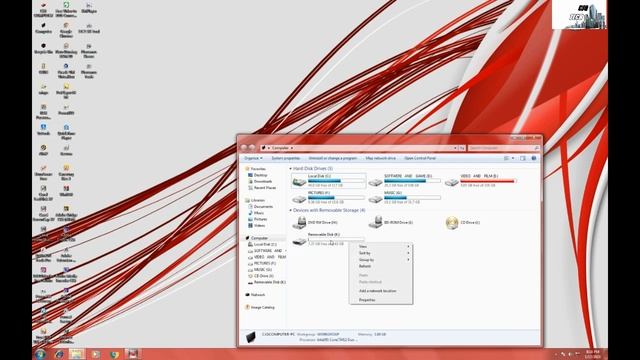Select the CD Drive gold disc icon
640x360 pixels.
pyautogui.click(x=452, y=222)
